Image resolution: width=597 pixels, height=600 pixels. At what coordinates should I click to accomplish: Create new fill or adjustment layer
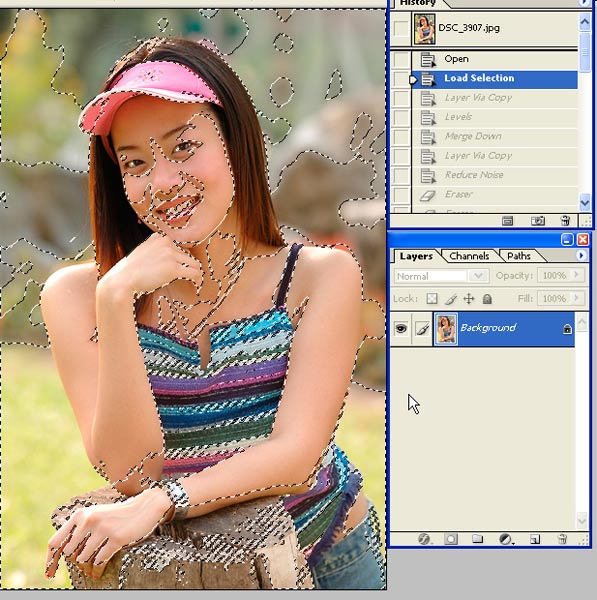tap(506, 539)
